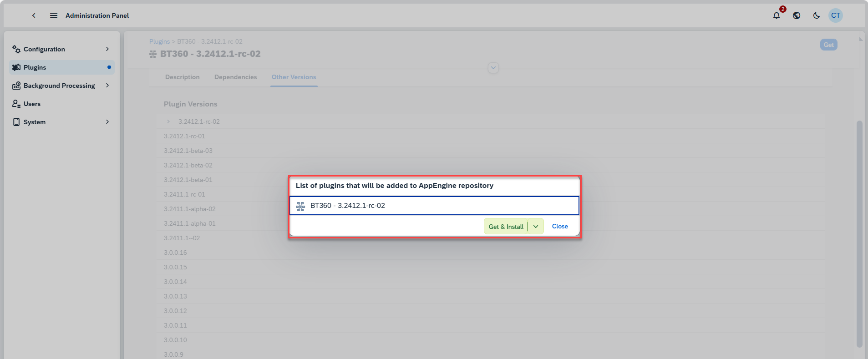Expand the Configuration section
Viewport: 868px width, 359px height.
click(x=107, y=49)
